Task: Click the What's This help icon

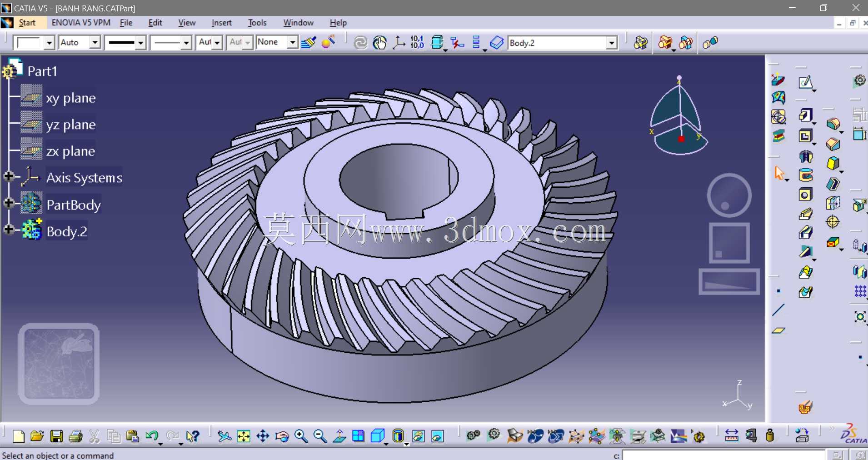Action: [193, 436]
